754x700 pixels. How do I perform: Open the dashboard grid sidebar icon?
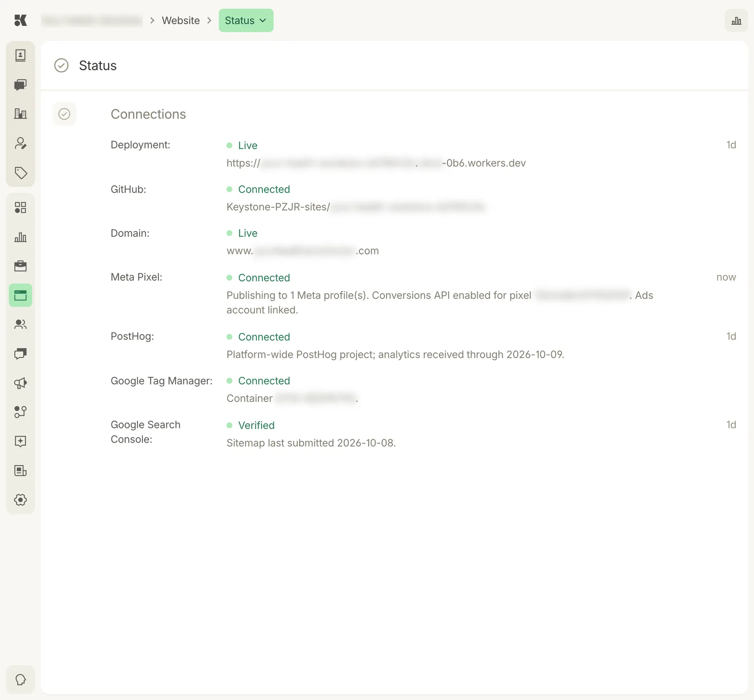20,207
